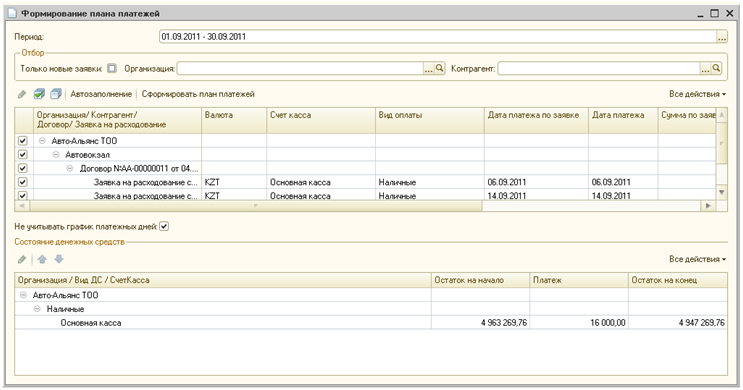Click the Период date range field
The height and width of the screenshot is (390, 743).
point(438,37)
